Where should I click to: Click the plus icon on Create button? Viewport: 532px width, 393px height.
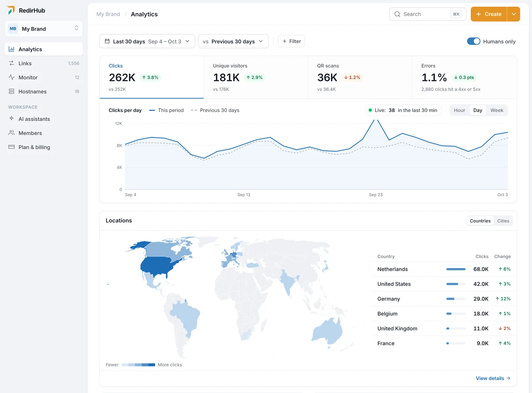479,14
